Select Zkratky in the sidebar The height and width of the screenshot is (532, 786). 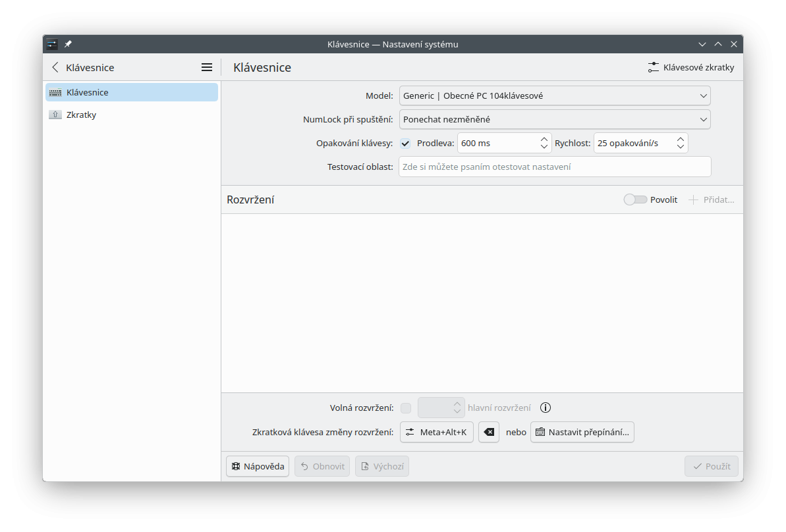81,115
